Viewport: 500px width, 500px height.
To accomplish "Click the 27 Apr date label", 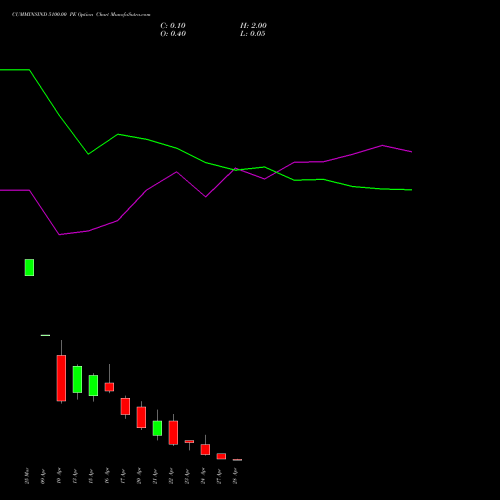I will point(219,477).
